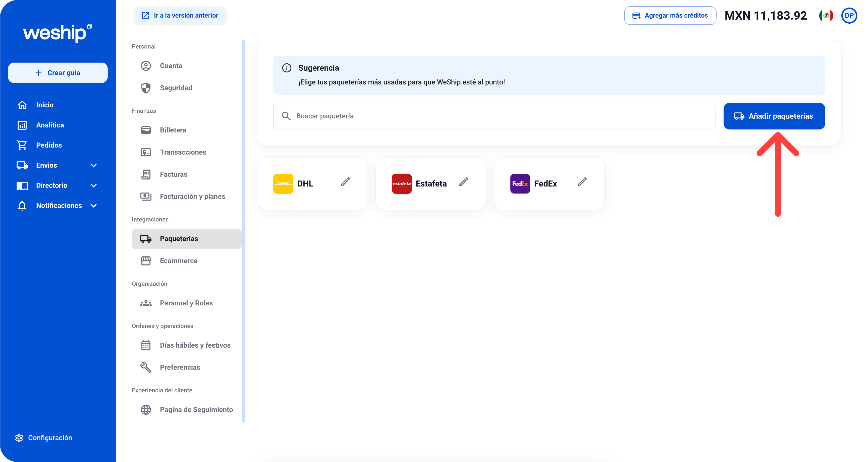This screenshot has height=462, width=868.
Task: Click the FedEx logo thumbnail
Action: pos(520,183)
